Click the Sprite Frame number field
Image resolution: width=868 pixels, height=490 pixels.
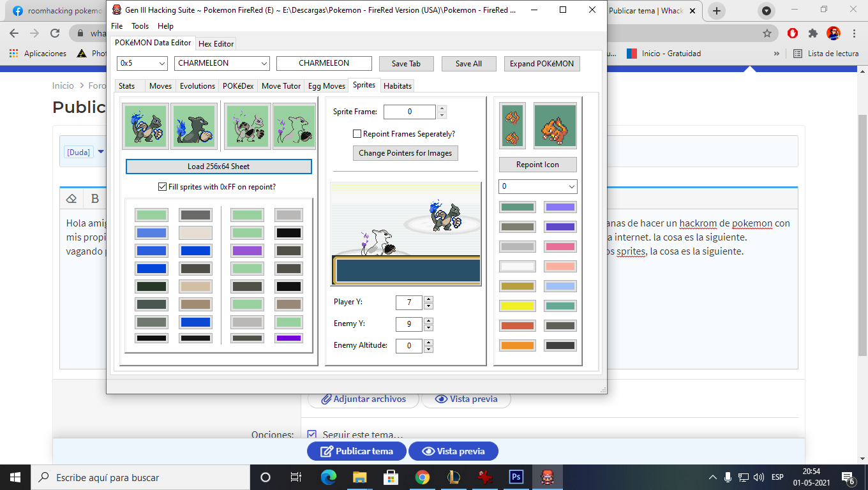coord(409,112)
